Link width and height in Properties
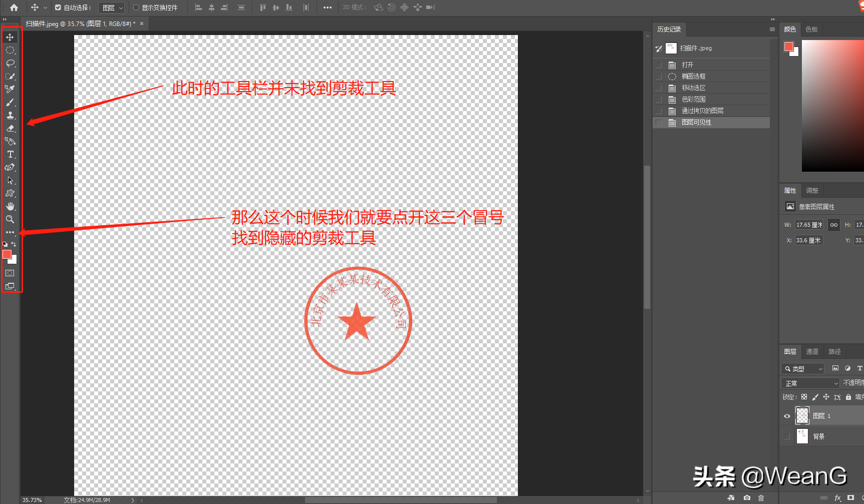 (833, 225)
